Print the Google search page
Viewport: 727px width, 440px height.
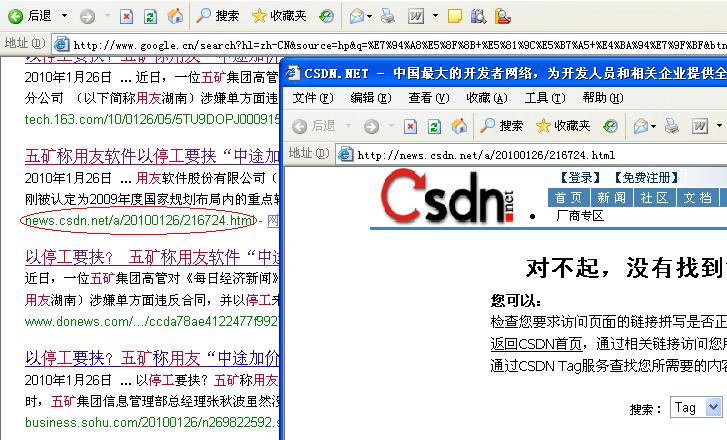[x=387, y=17]
